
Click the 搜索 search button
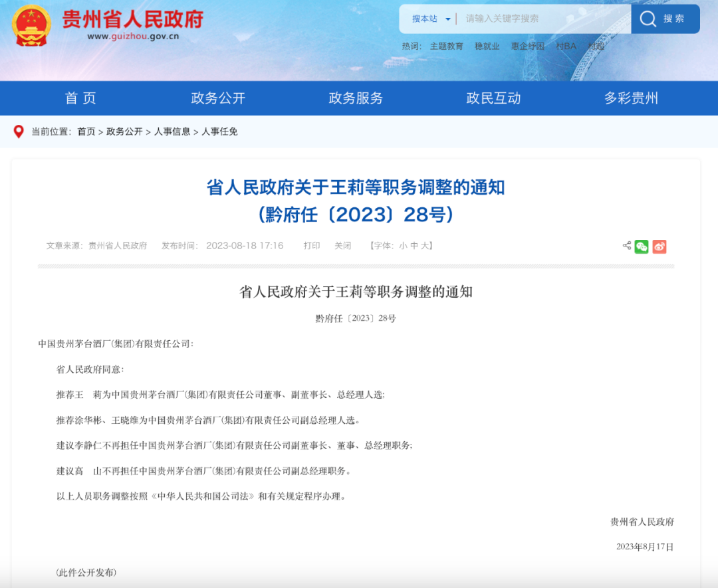665,19
